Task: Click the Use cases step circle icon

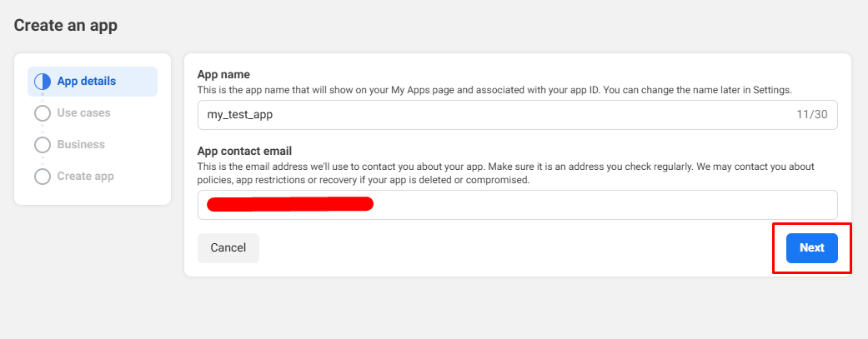Action: [x=42, y=113]
